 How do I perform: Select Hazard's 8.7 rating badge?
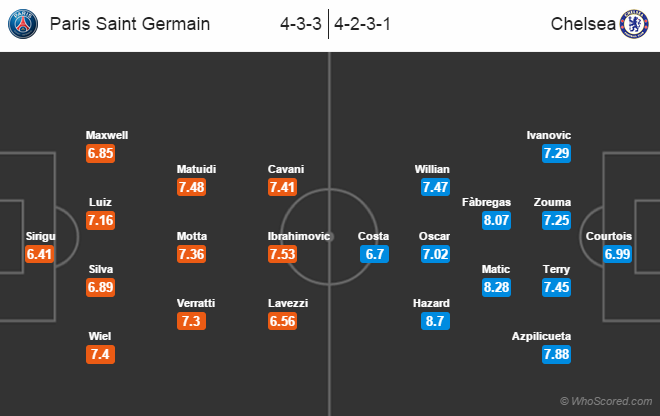pyautogui.click(x=436, y=321)
